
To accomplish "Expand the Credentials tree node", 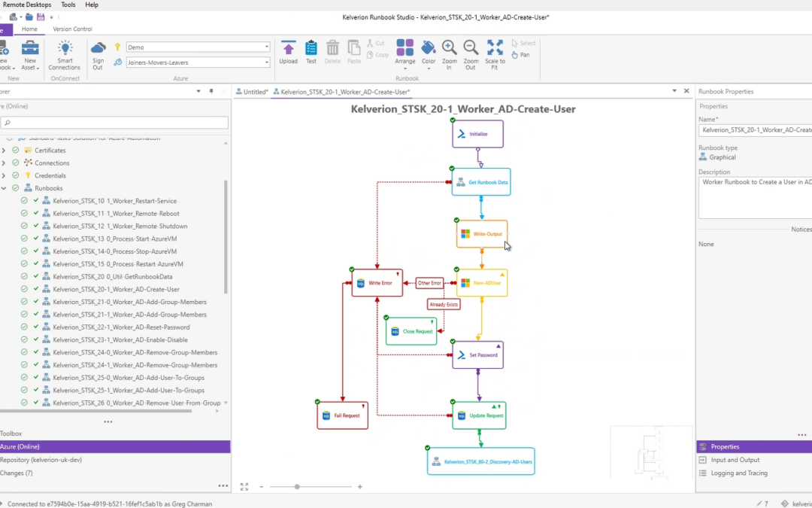I will 4,175.
